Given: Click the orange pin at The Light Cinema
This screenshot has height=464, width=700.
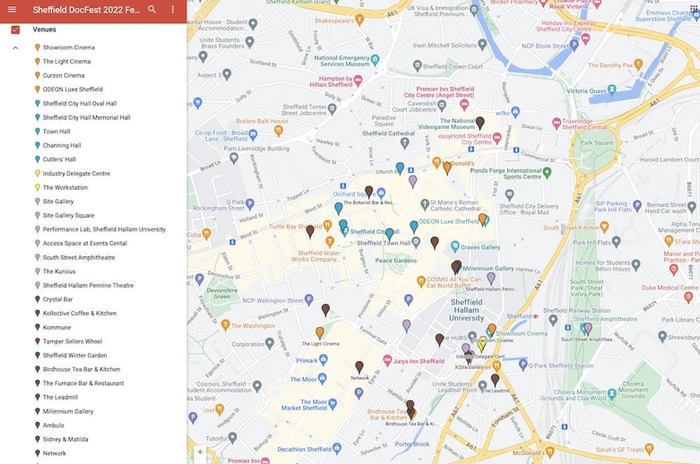Looking at the screenshot, I should (320, 333).
